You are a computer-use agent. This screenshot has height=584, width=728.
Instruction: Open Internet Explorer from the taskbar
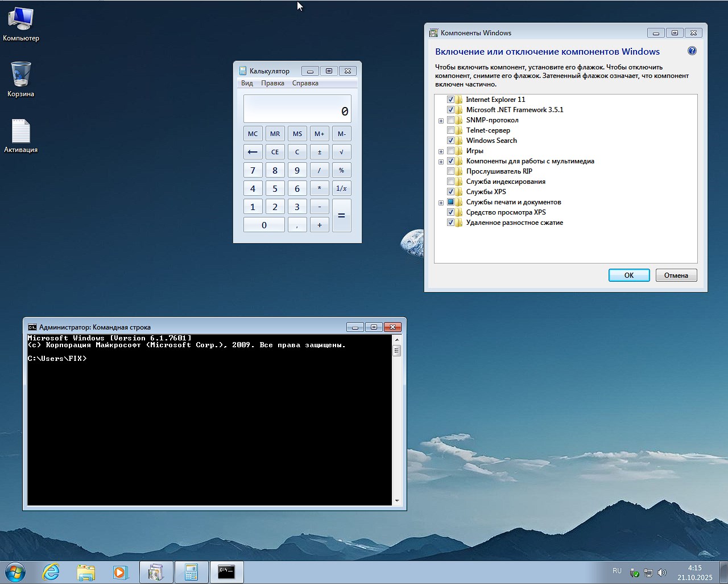[51, 572]
